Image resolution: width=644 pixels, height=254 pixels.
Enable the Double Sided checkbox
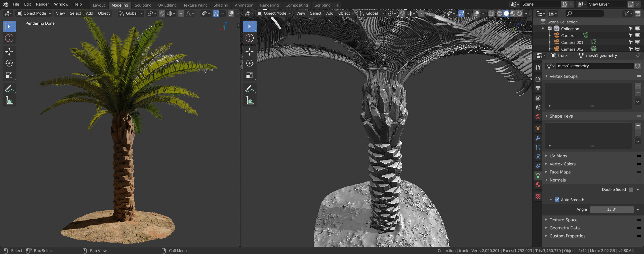[x=631, y=190]
